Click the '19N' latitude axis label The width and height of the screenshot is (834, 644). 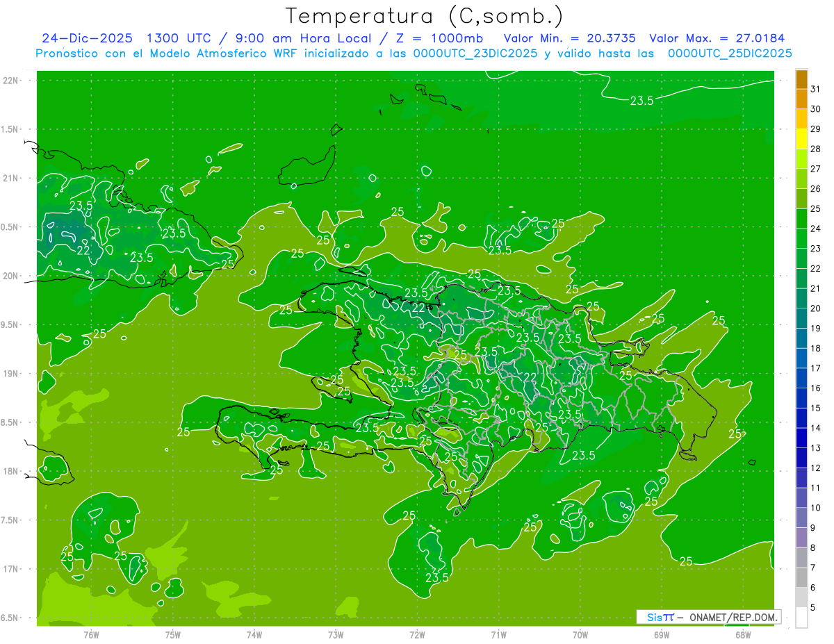click(x=12, y=374)
